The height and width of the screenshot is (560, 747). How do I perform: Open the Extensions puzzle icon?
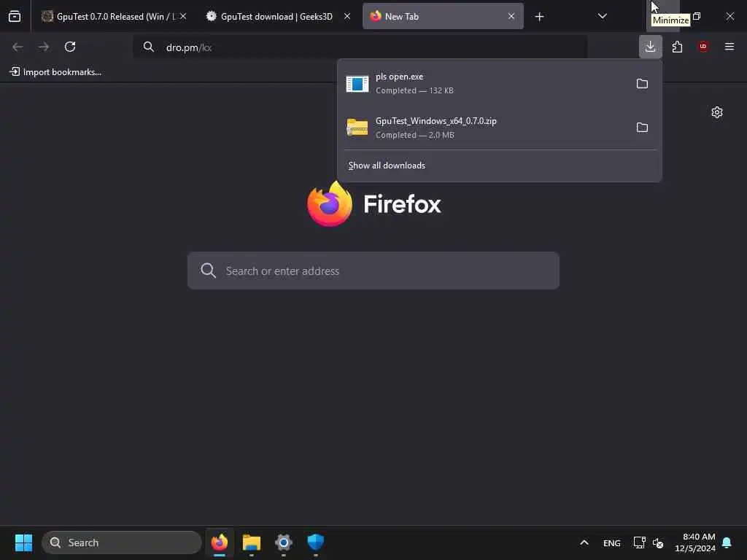click(677, 47)
